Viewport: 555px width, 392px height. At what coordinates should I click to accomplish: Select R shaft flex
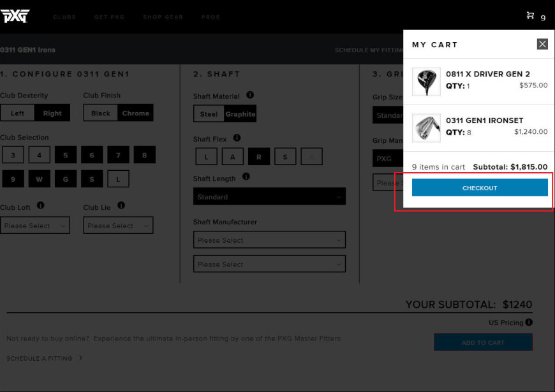[259, 157]
